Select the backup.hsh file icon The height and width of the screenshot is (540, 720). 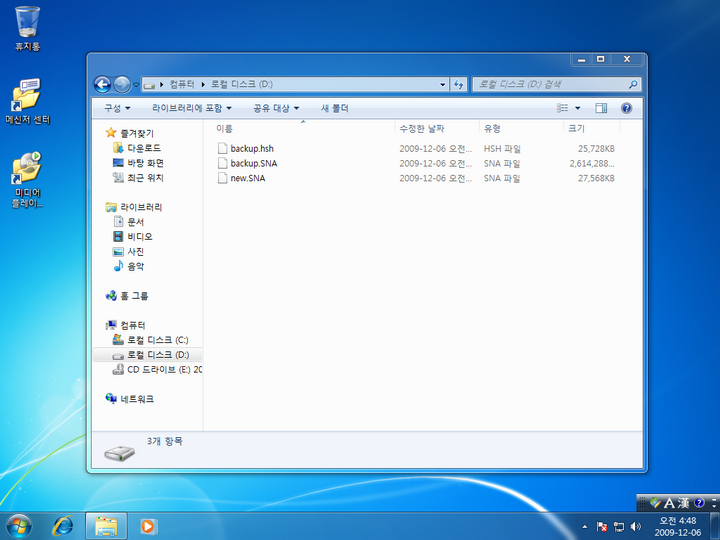(223, 148)
